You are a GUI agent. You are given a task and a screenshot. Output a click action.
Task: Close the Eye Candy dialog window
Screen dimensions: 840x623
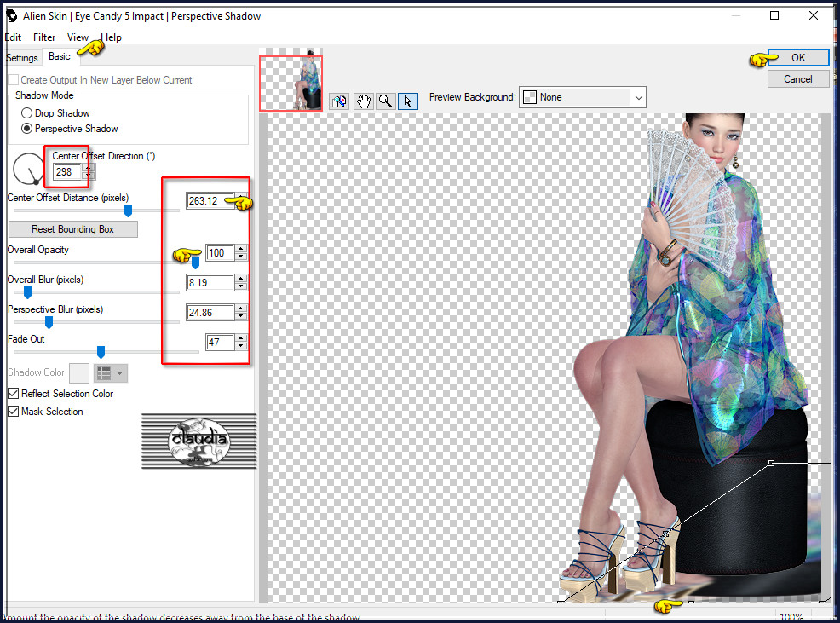coord(814,15)
